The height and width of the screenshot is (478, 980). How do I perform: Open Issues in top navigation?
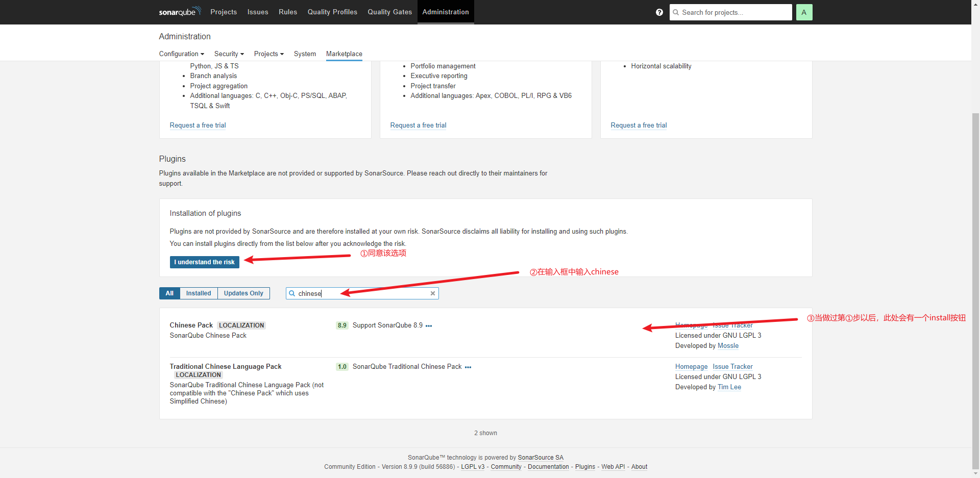click(x=258, y=12)
